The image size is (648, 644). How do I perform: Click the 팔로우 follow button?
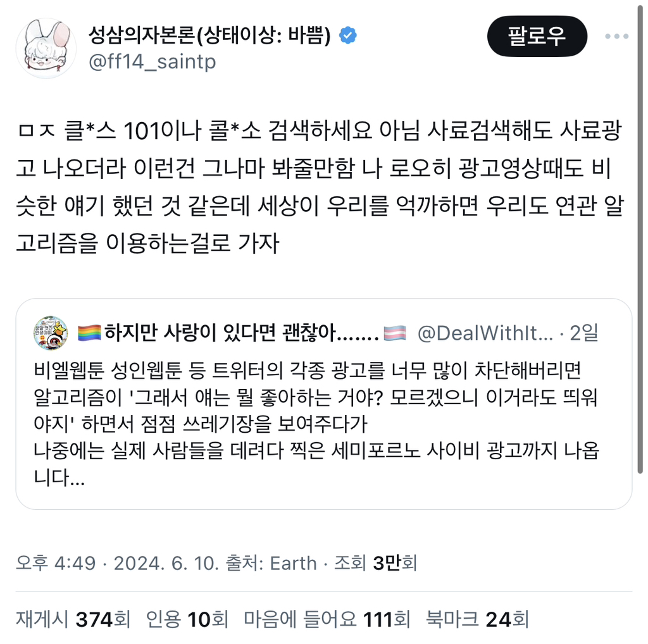tap(537, 36)
